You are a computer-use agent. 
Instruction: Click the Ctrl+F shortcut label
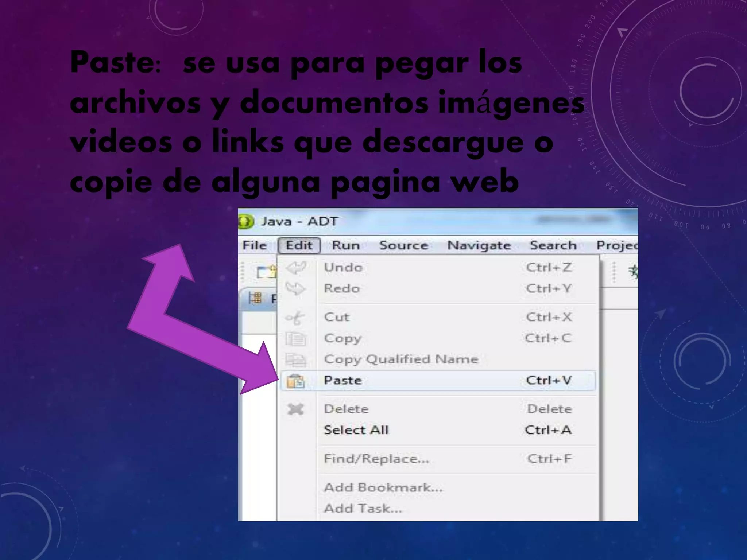pyautogui.click(x=549, y=459)
